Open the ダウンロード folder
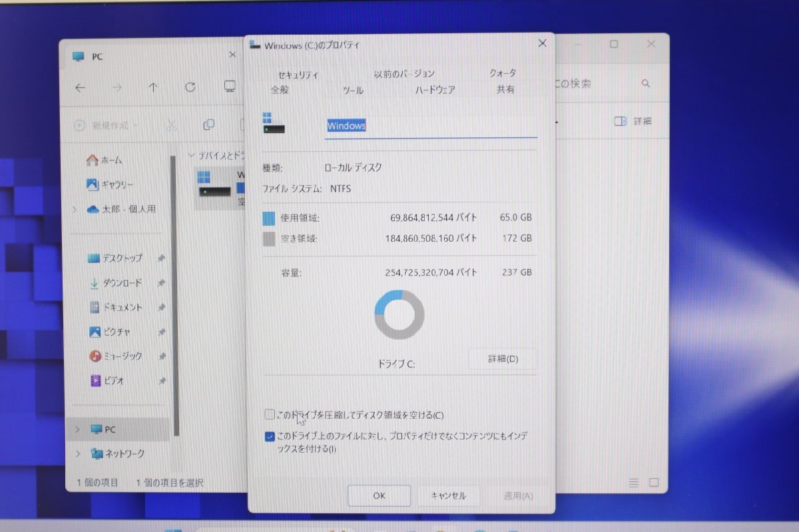Image resolution: width=799 pixels, height=532 pixels. [121, 283]
